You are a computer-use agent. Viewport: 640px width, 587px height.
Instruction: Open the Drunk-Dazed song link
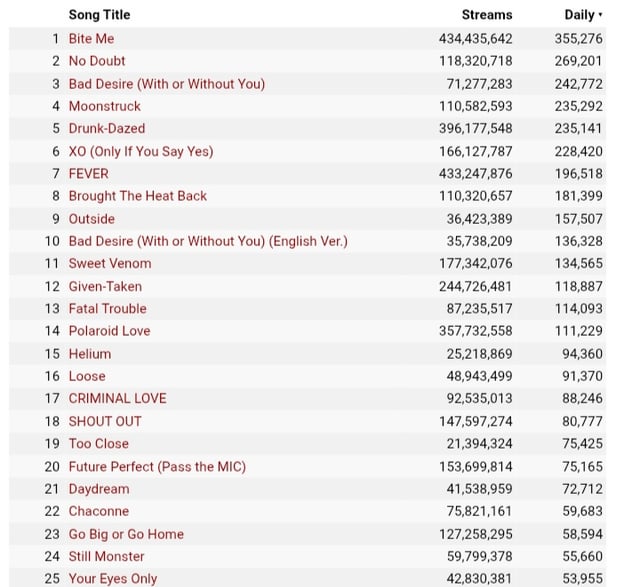click(106, 128)
